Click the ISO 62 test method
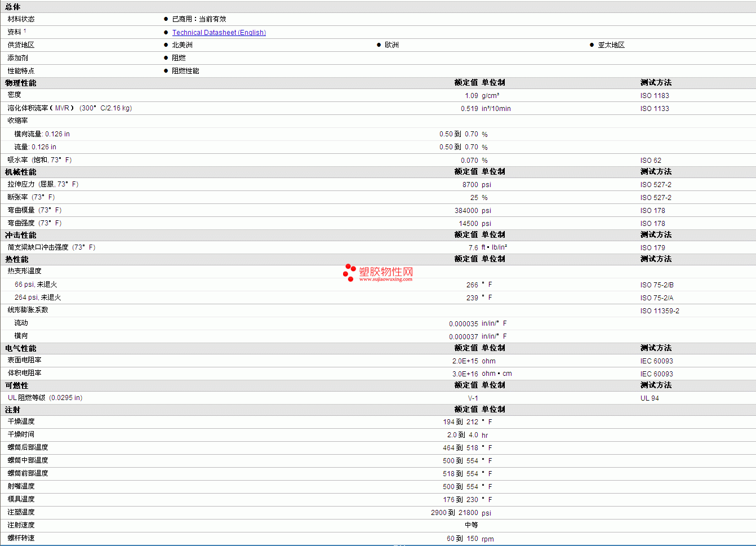756x546 pixels. pyautogui.click(x=651, y=161)
